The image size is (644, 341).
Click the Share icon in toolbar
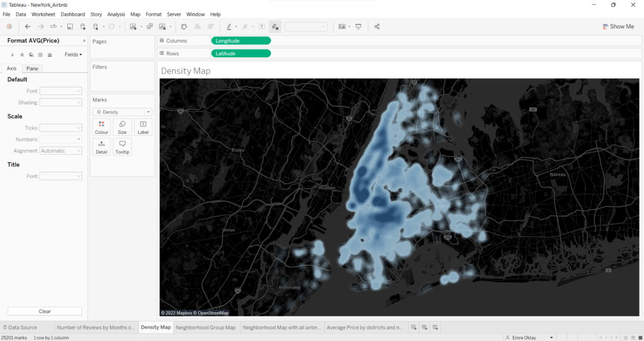(x=377, y=26)
